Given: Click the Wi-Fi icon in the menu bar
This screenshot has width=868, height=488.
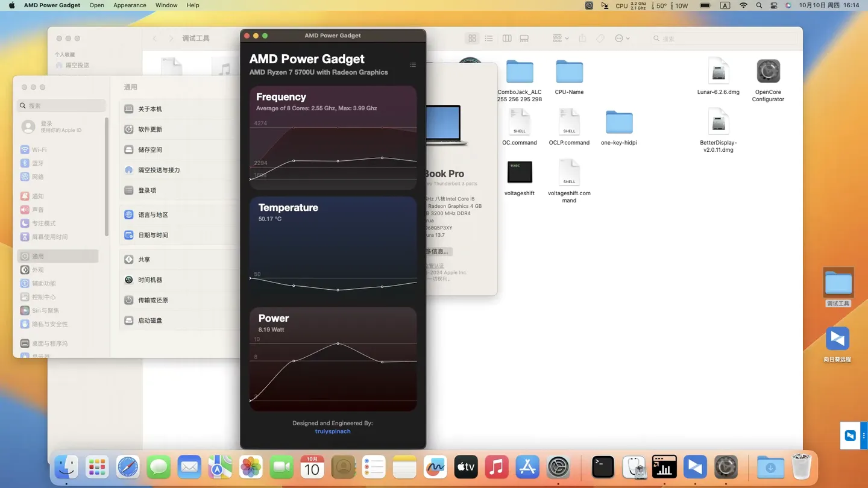Looking at the screenshot, I should [743, 5].
